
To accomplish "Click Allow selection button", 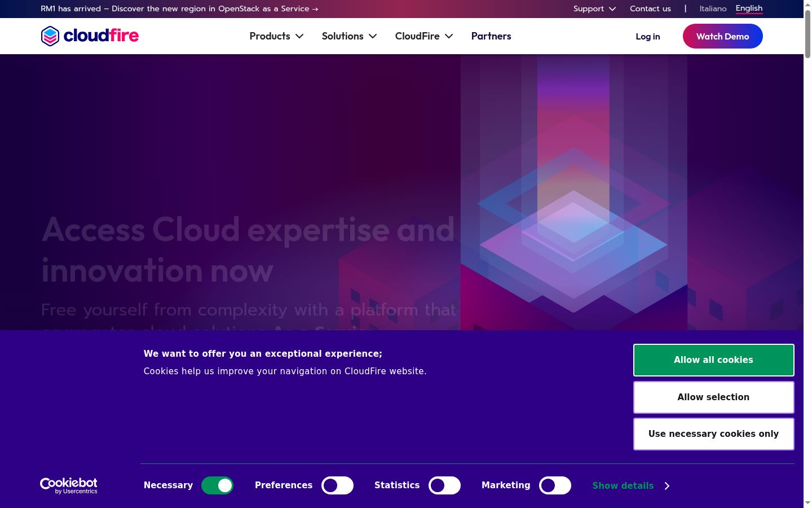I will [x=713, y=397].
